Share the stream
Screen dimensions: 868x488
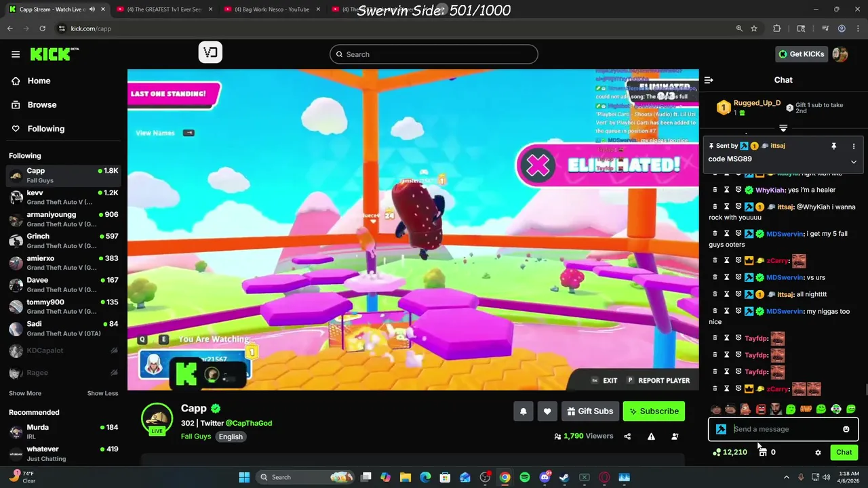[627, 436]
